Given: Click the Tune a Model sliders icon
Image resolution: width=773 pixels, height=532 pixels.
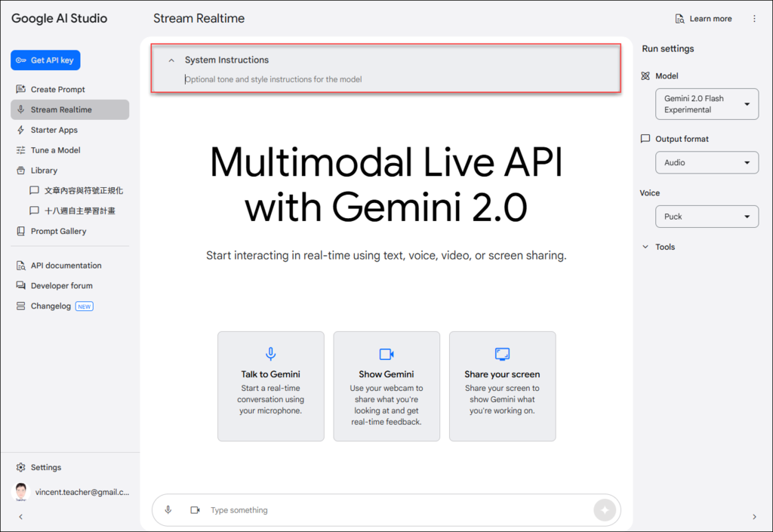Looking at the screenshot, I should 20,150.
